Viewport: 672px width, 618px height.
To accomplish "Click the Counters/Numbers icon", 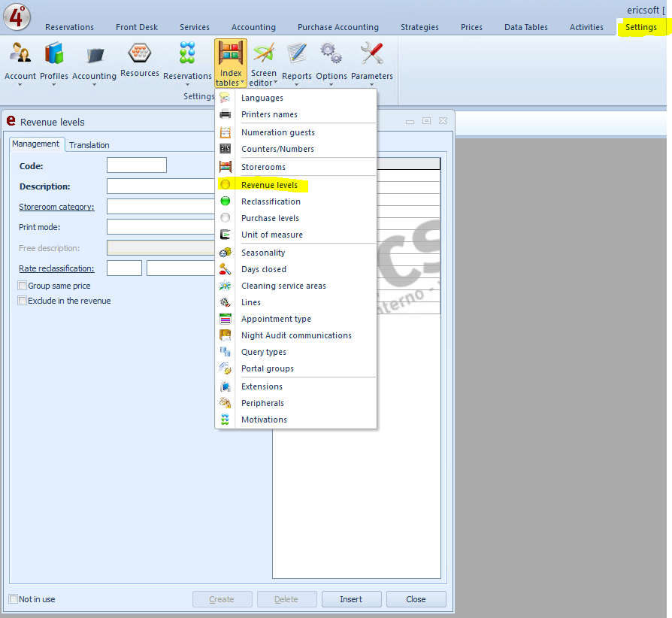I will tap(225, 149).
